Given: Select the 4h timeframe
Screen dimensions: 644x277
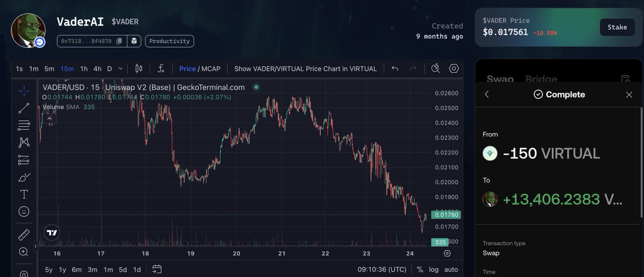Looking at the screenshot, I should coord(97,69).
